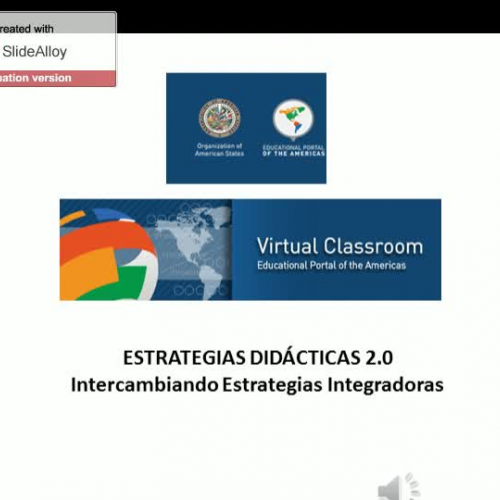Viewport: 500px width, 500px height.
Task: Select the 'ESTRATEGIAS DIDÁCTICAS 2.0' title
Action: click(x=258, y=358)
